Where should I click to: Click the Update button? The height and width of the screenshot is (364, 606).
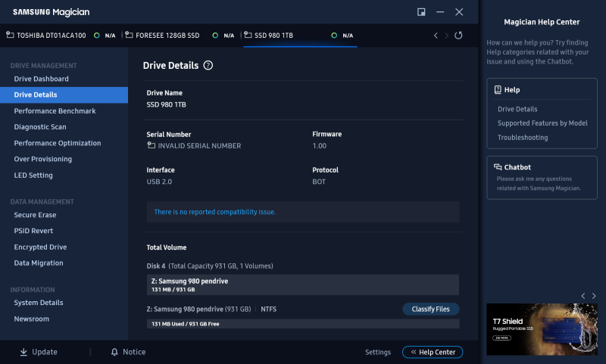(x=39, y=352)
